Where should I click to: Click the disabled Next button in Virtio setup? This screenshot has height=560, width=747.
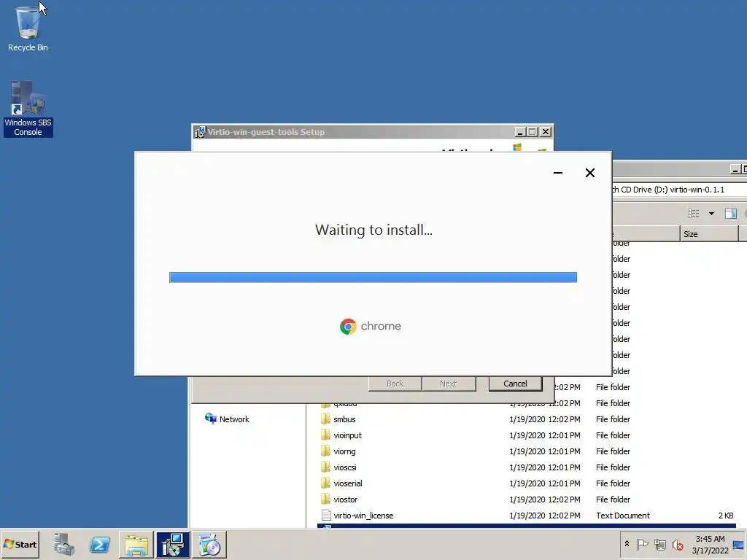point(449,384)
